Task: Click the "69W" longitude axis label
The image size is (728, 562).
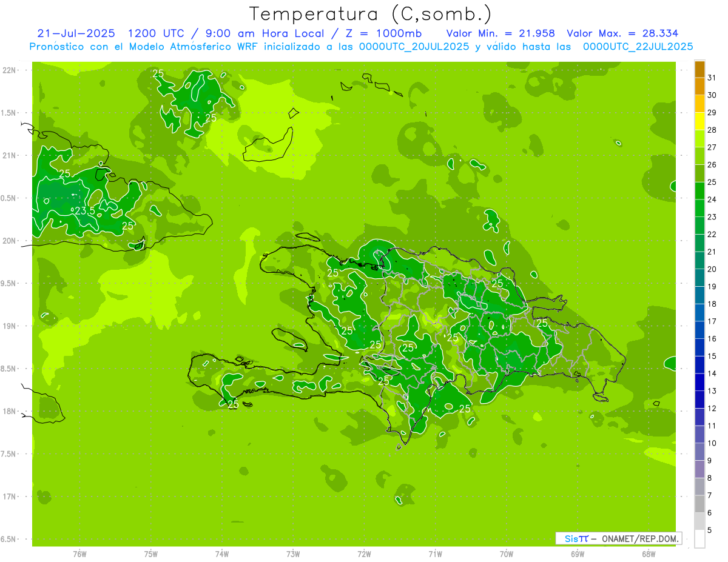Action: 578,554
